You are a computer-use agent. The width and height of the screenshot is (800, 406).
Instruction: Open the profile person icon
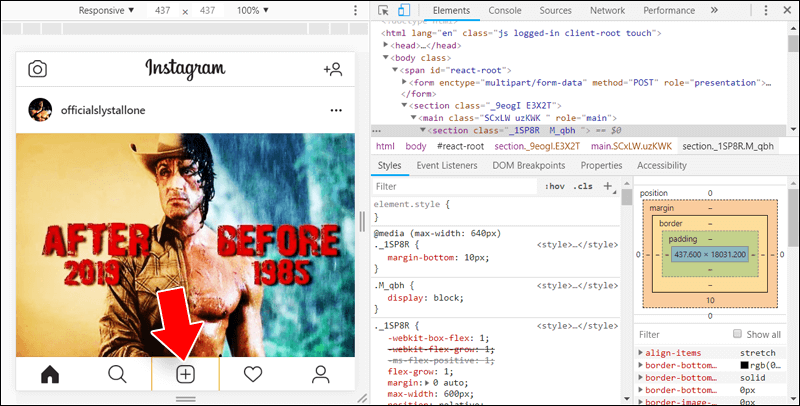(320, 374)
